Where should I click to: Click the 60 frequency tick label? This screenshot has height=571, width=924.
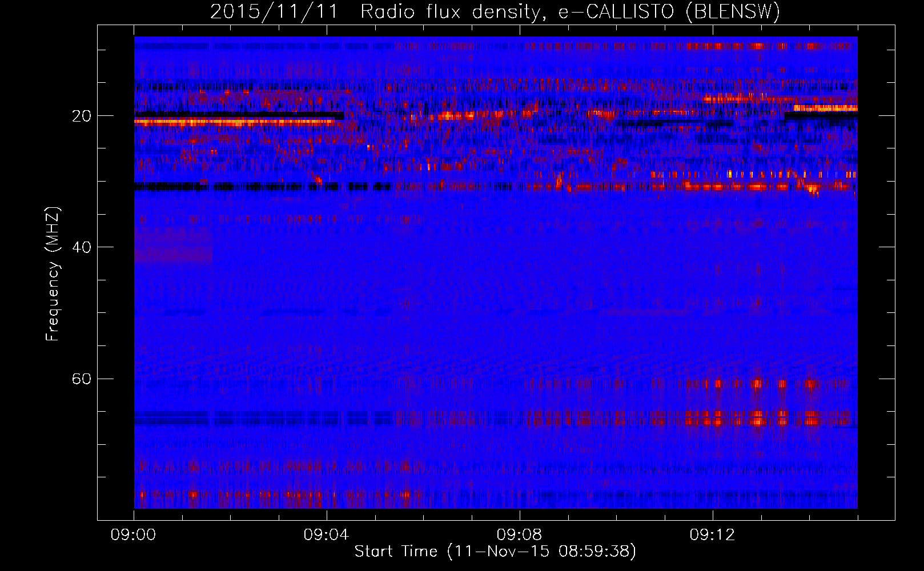point(82,379)
